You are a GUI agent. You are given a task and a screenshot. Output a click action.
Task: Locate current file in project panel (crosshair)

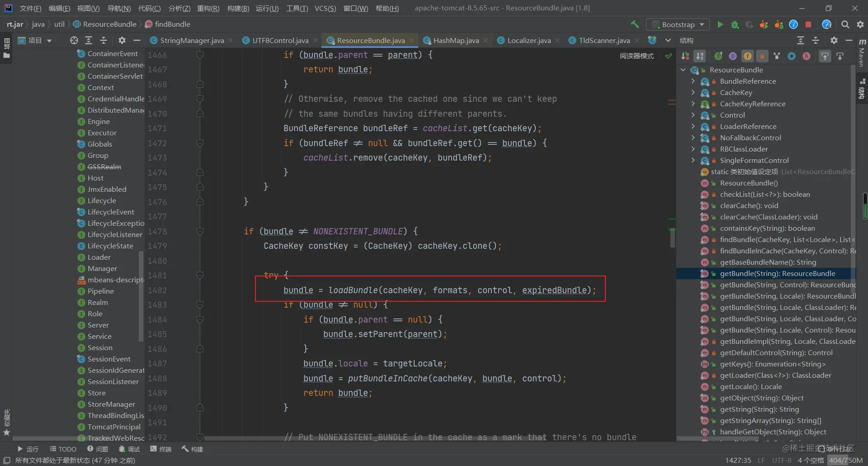74,40
